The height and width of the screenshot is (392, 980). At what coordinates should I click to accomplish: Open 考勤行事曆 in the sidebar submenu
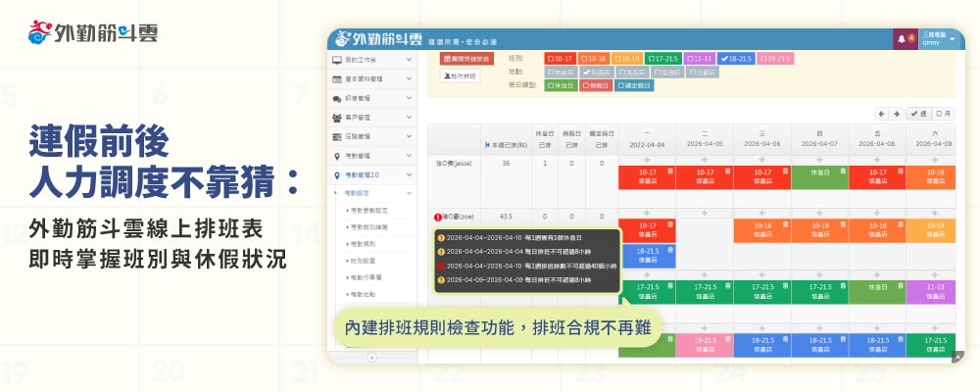pos(366,277)
